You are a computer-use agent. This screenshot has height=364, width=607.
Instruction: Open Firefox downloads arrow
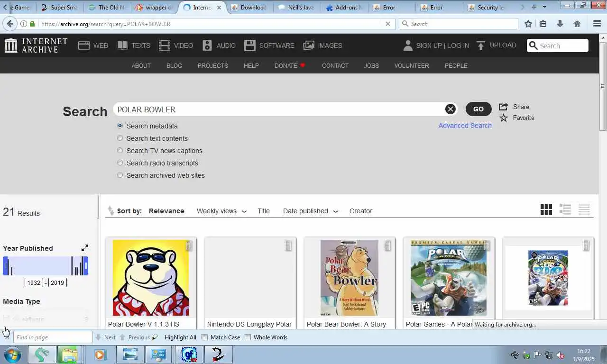tap(560, 24)
